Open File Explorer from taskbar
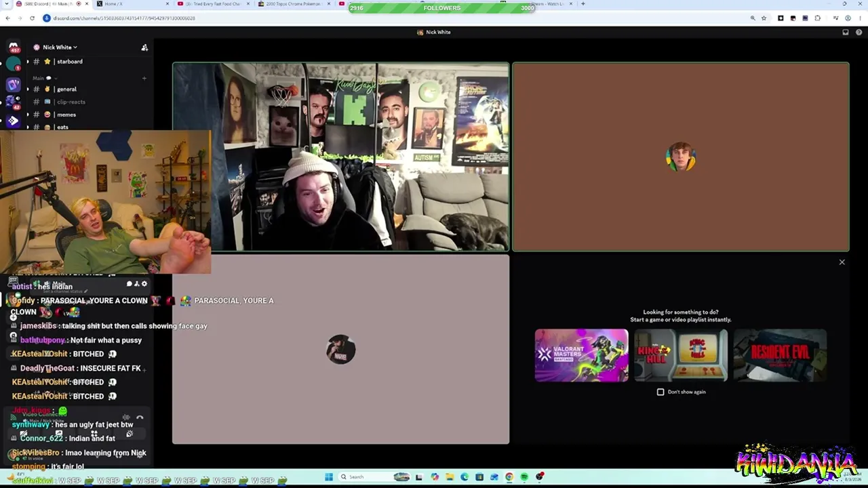Viewport: 868px width, 488px height. [x=449, y=476]
